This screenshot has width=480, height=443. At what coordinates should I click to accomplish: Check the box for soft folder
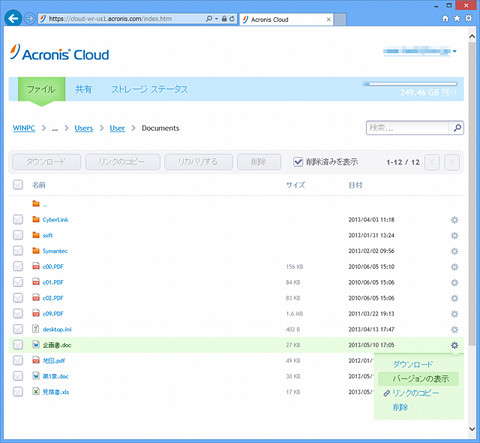pos(18,235)
